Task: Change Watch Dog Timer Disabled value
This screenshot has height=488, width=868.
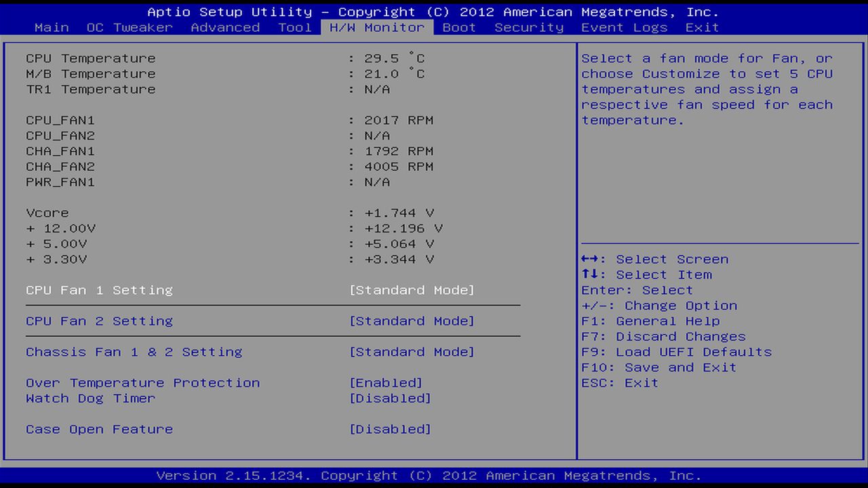Action: pyautogui.click(x=390, y=399)
